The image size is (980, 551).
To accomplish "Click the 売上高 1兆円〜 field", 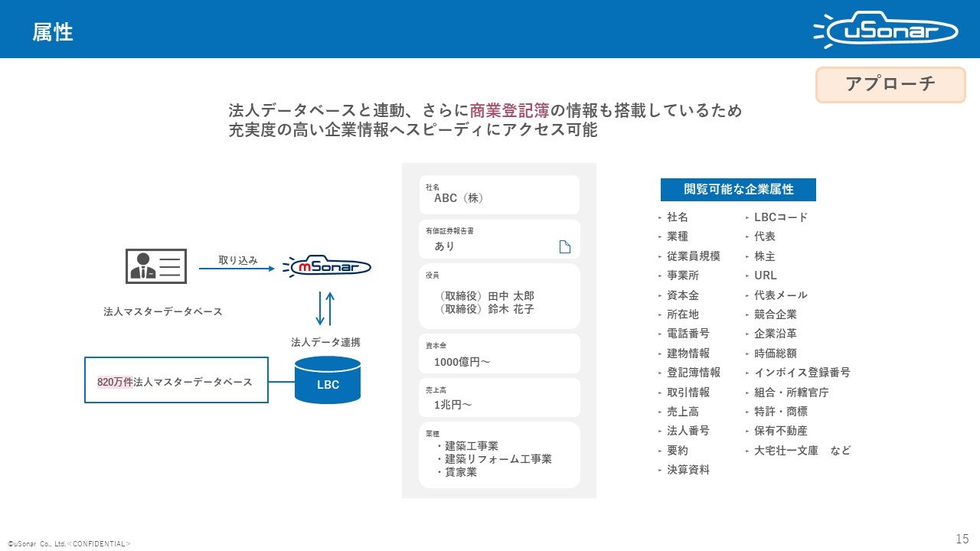I will coord(498,398).
